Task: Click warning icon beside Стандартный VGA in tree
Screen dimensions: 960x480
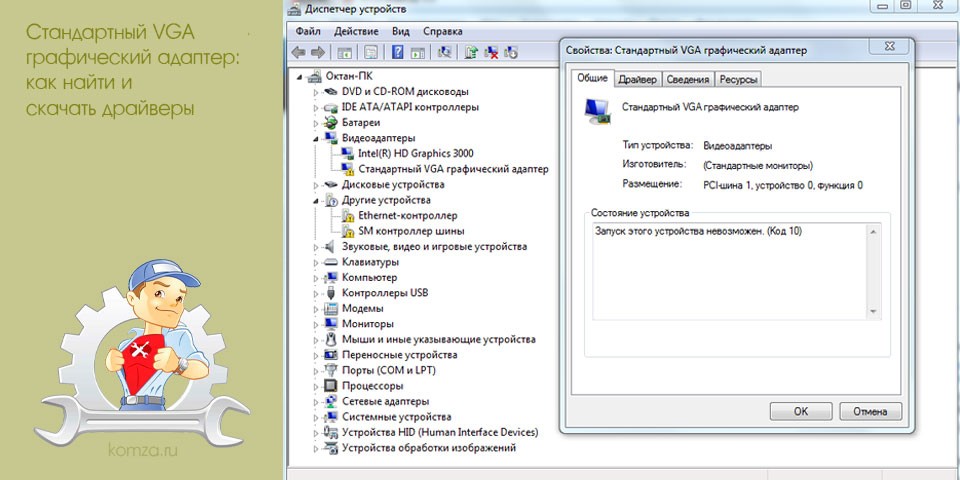Action: click(347, 169)
